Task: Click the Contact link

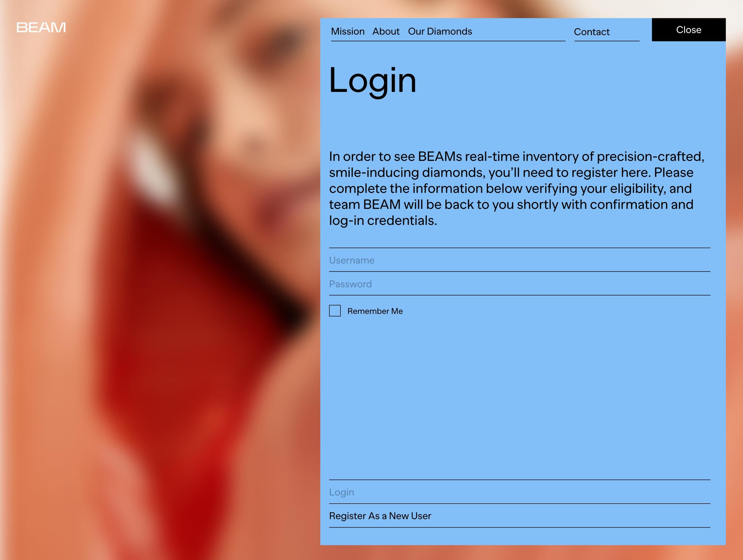Action: (591, 32)
